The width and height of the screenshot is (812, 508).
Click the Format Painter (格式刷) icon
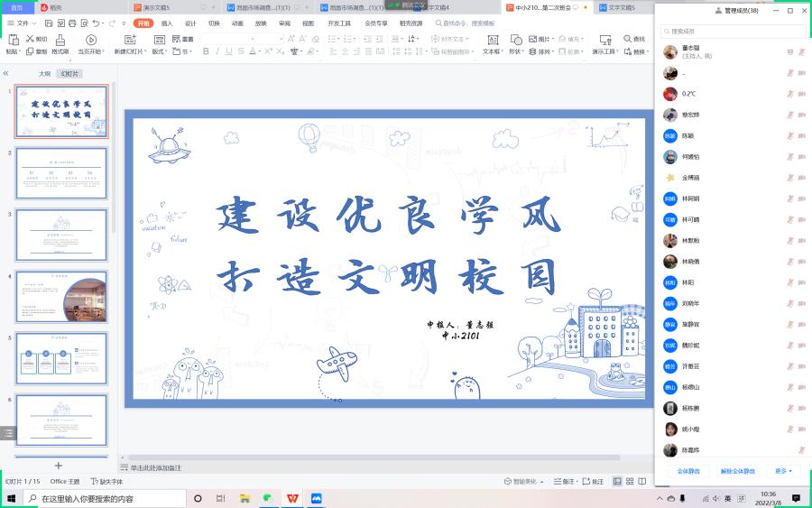[60, 44]
